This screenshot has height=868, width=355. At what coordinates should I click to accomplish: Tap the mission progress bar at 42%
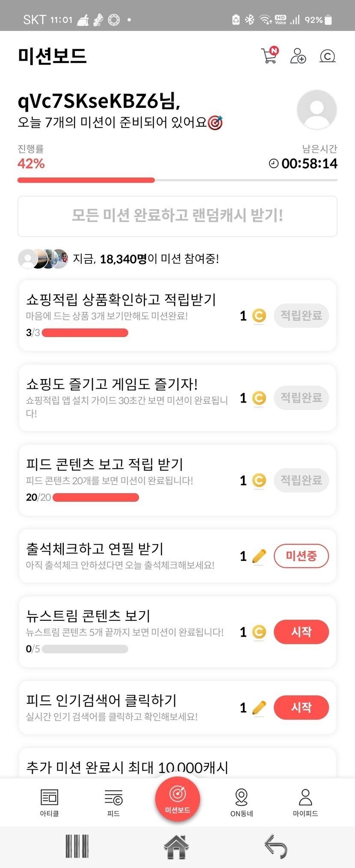point(177,181)
